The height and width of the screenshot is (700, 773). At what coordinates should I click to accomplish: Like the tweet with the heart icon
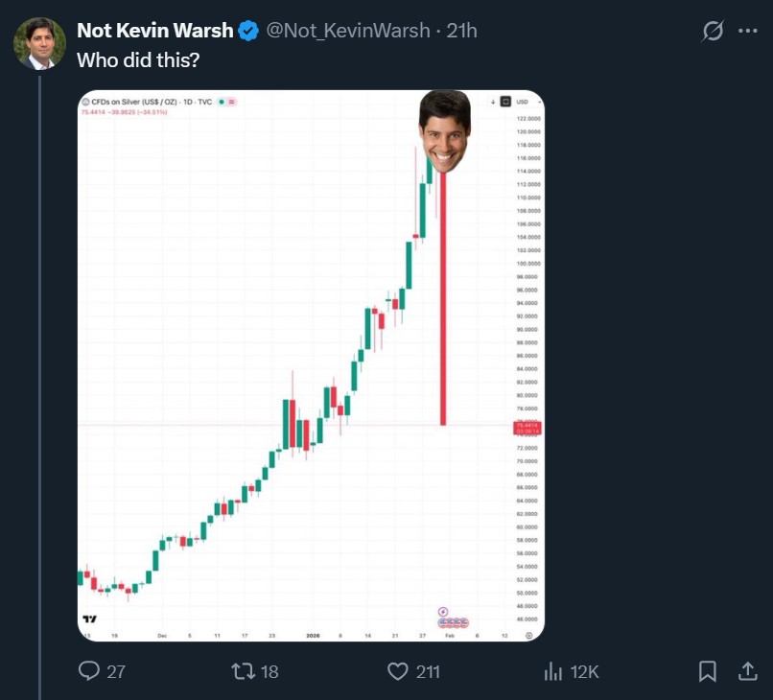click(x=398, y=671)
